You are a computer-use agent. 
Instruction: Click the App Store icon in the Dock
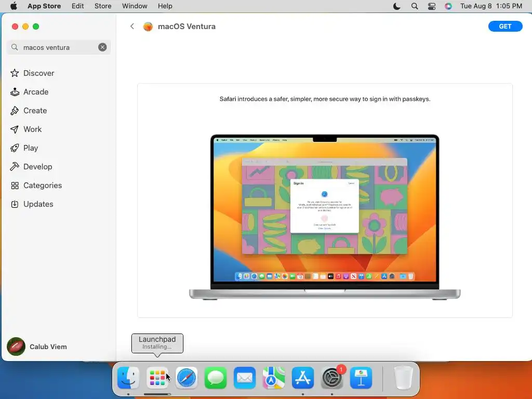(303, 378)
